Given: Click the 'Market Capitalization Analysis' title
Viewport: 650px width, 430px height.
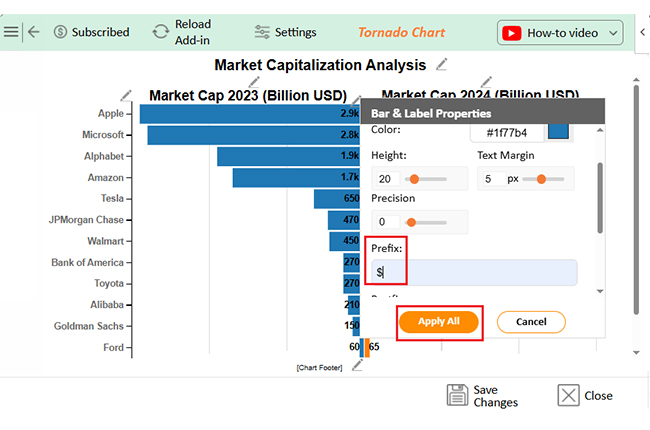Looking at the screenshot, I should pos(320,65).
